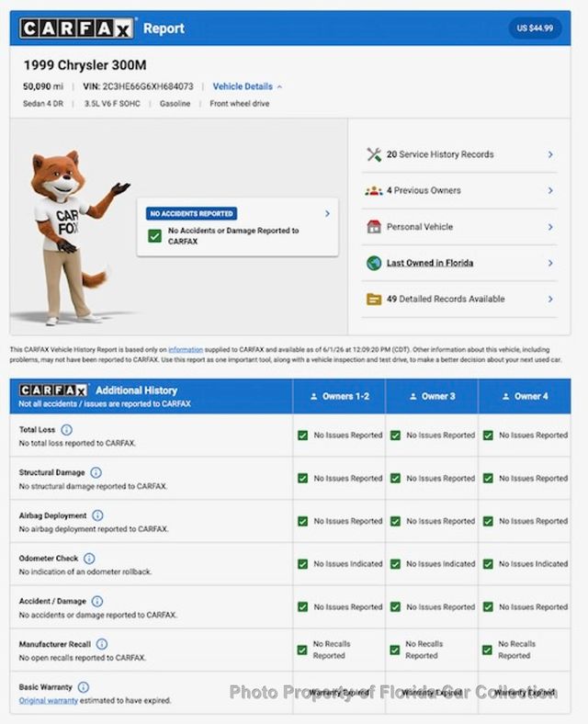This screenshot has height=724, width=588.
Task: Click the US $44.99 price button
Action: click(x=535, y=28)
